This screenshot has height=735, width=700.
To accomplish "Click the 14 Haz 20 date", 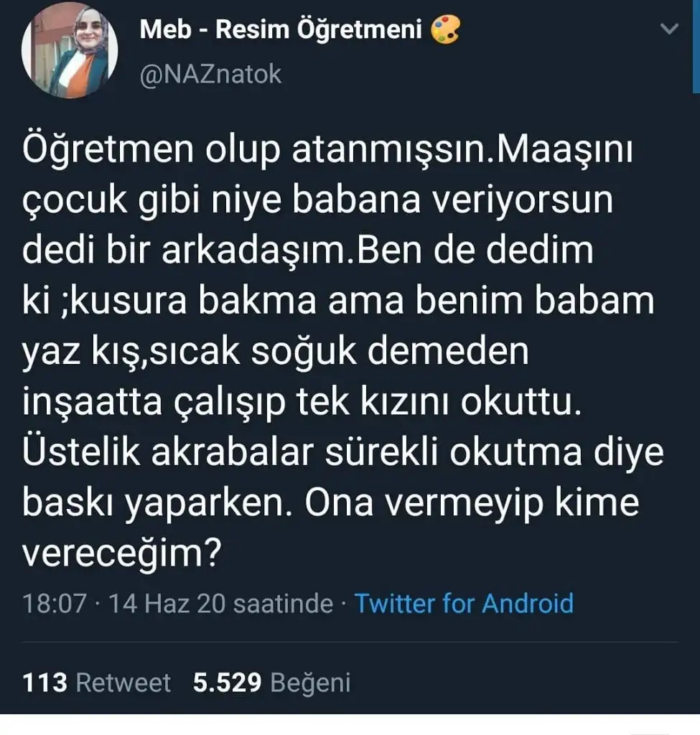I will click(171, 604).
